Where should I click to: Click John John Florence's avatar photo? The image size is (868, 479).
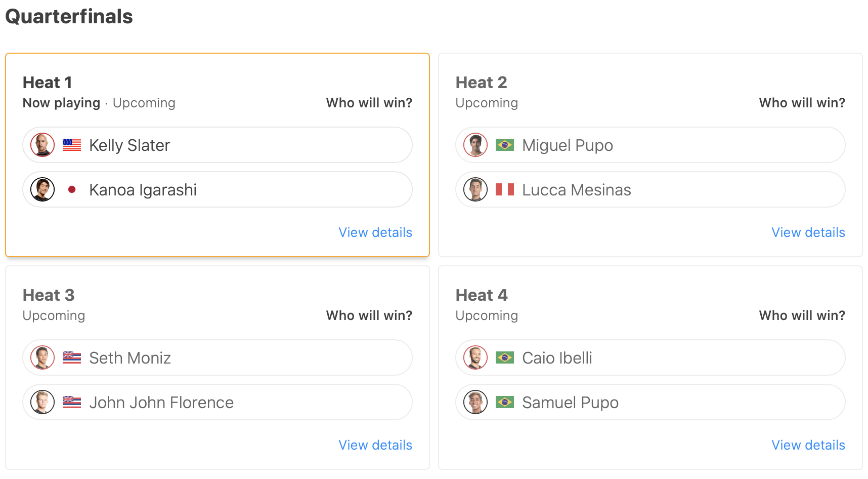click(x=42, y=403)
